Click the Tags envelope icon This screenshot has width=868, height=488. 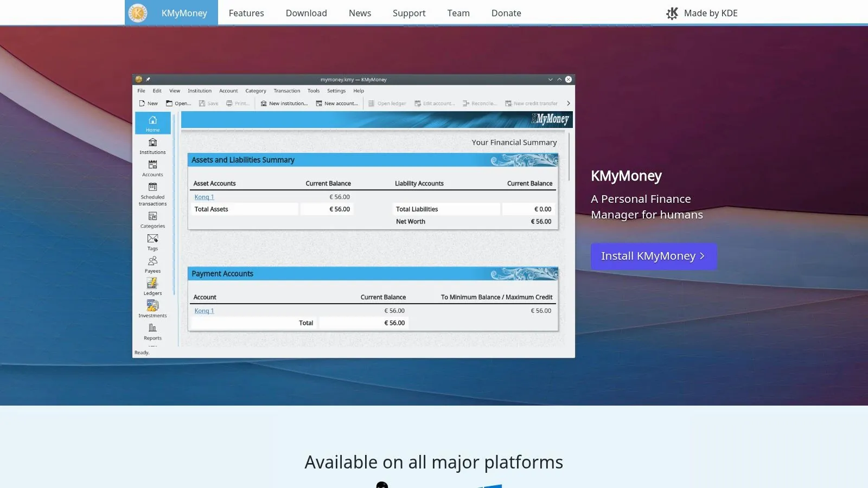point(152,239)
